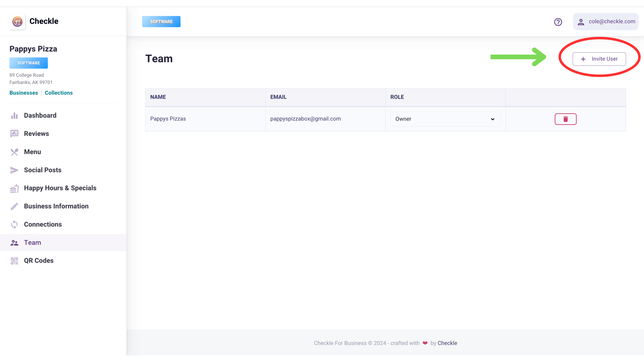This screenshot has width=644, height=362.
Task: Open Happy Hours & Specials
Action: tap(60, 188)
